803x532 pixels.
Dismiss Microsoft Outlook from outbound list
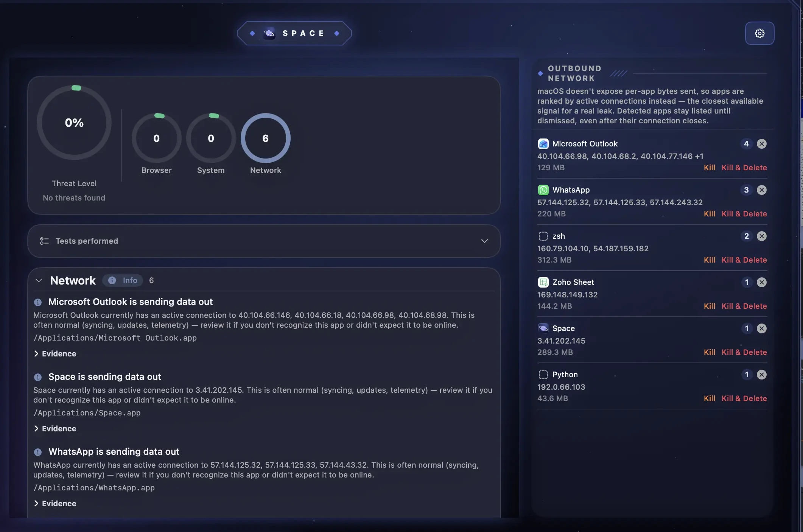click(761, 144)
